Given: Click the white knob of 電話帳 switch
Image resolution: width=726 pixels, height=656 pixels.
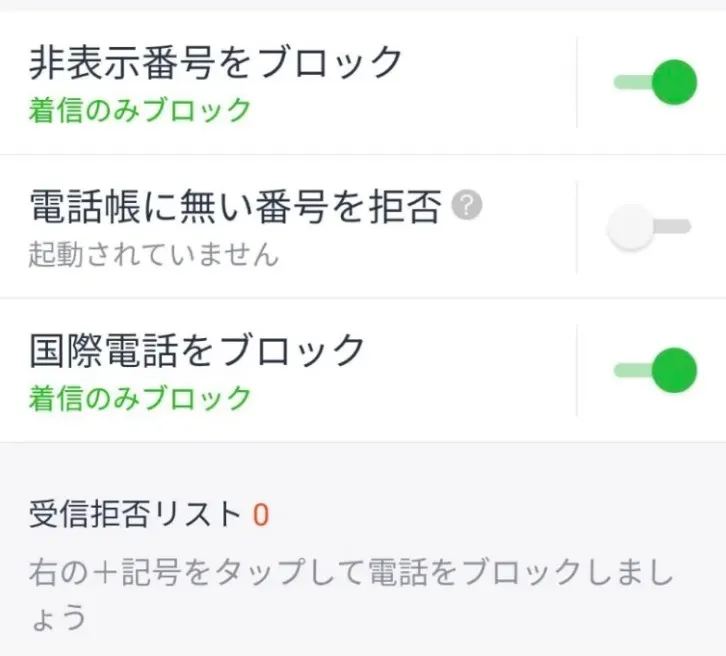Looking at the screenshot, I should [630, 227].
